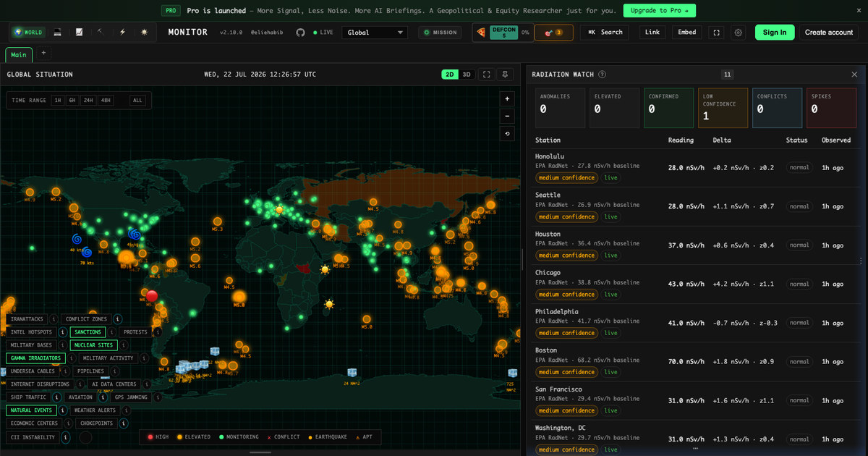Open the target badge showing 3
The width and height of the screenshot is (868, 456).
554,33
